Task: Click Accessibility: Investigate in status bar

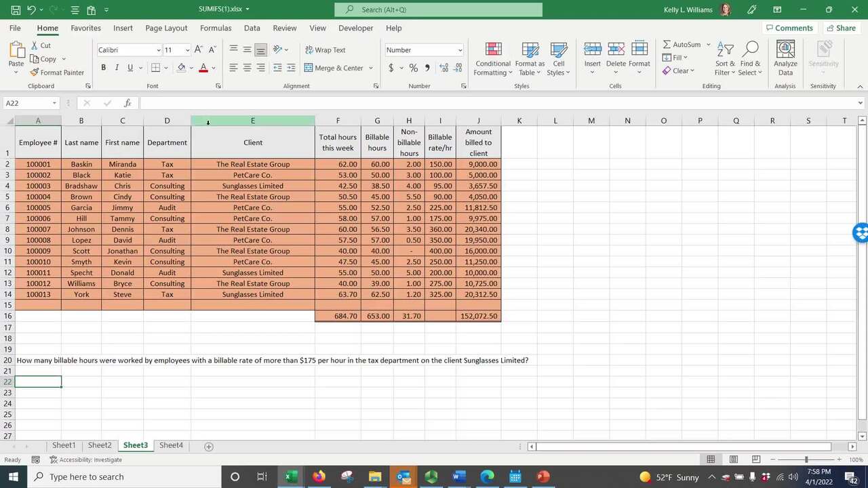Action: pos(85,460)
